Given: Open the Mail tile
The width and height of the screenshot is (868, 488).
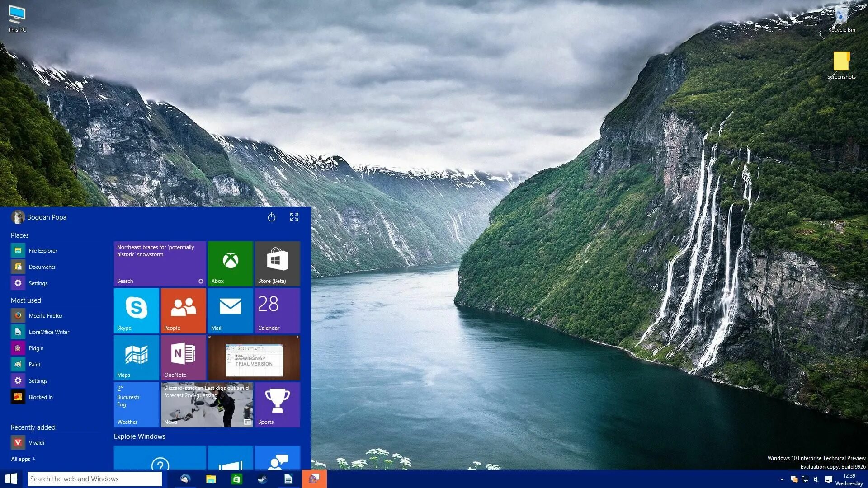Looking at the screenshot, I should [230, 310].
